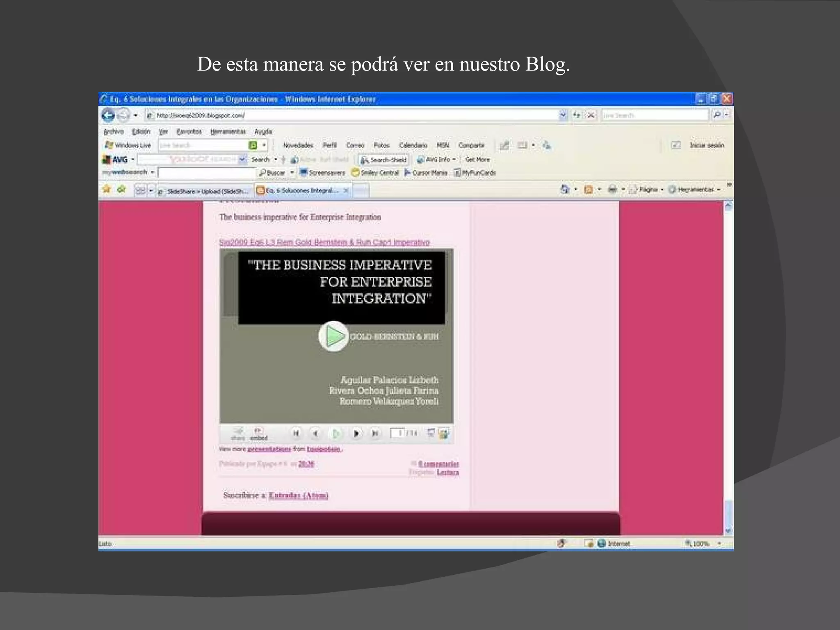Open the Herramientas command bar dropdown

point(694,189)
